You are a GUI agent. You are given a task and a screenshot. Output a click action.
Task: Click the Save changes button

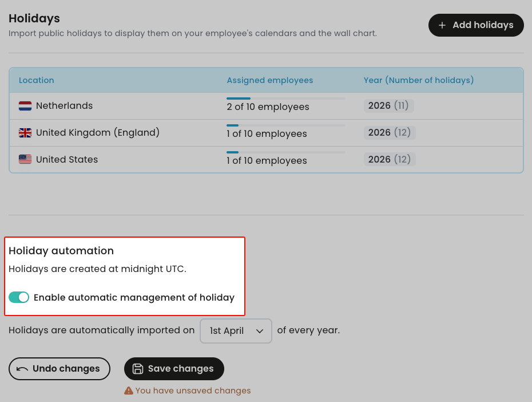click(x=174, y=369)
